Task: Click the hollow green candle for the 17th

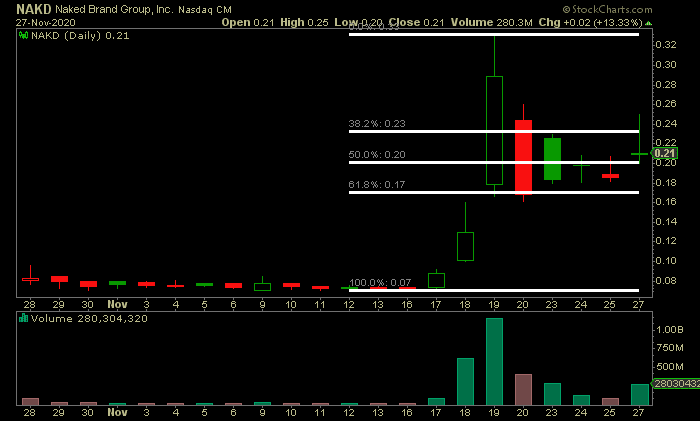Action: (x=436, y=280)
